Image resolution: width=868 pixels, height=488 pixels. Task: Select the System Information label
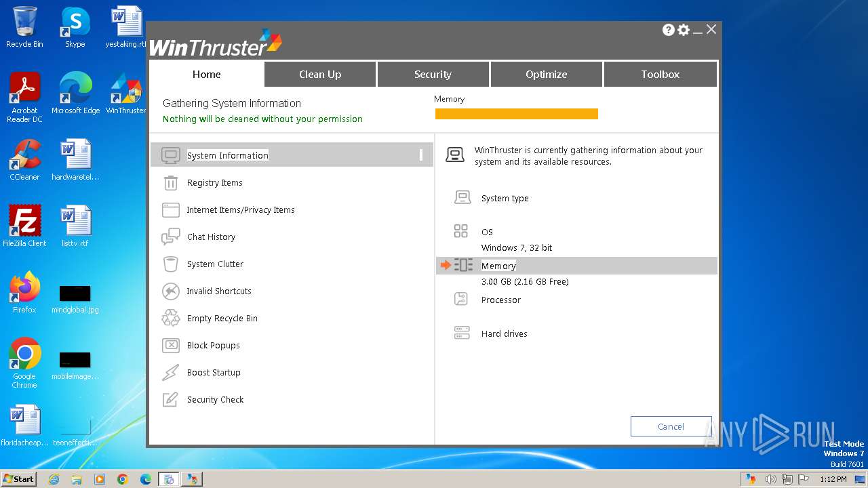(x=228, y=155)
